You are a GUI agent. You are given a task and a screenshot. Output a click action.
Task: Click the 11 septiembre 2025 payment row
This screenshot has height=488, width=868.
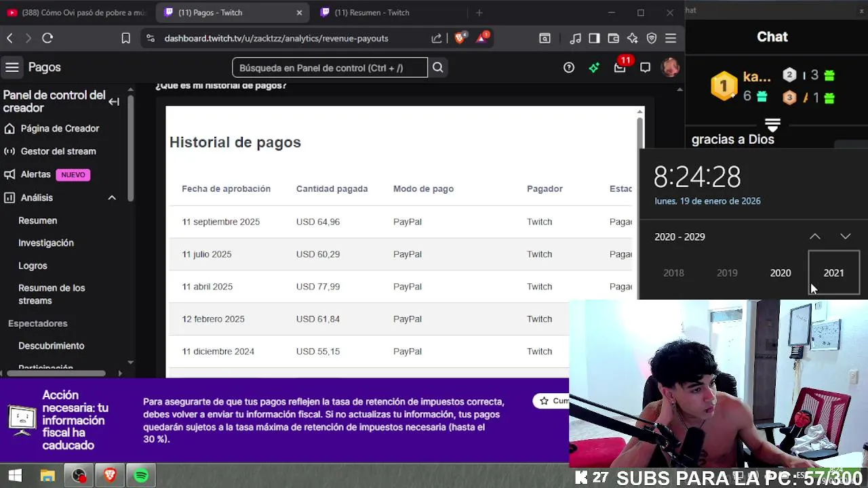point(400,222)
